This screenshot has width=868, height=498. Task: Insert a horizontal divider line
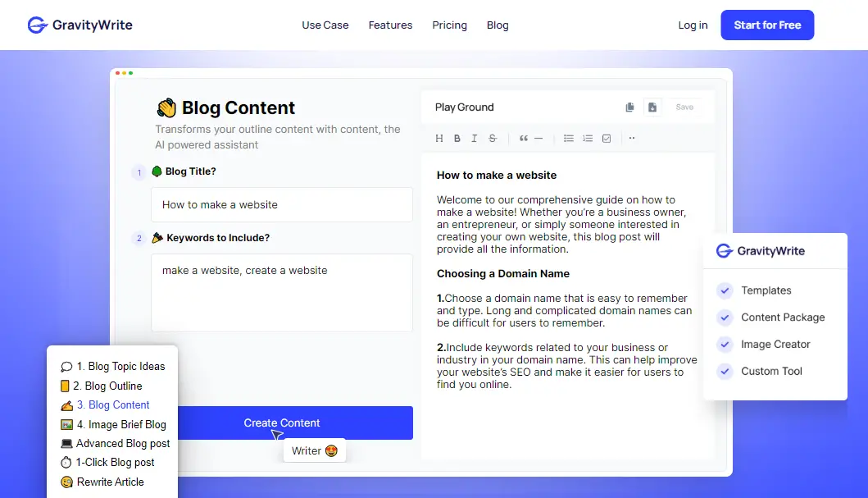coord(540,138)
